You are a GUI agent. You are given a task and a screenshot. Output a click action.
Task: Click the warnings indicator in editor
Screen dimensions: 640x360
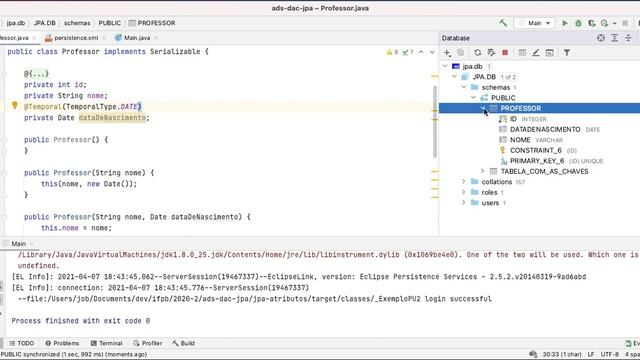392,52
